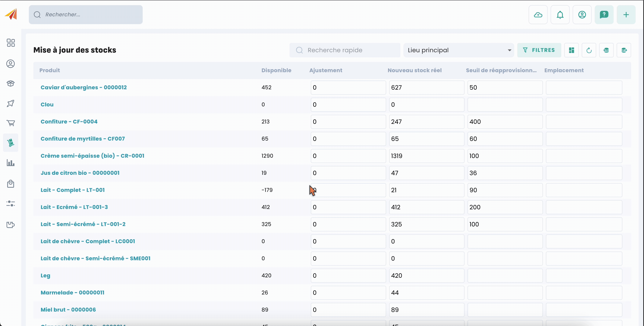Open the user account icon
644x326 pixels.
[x=582, y=15]
